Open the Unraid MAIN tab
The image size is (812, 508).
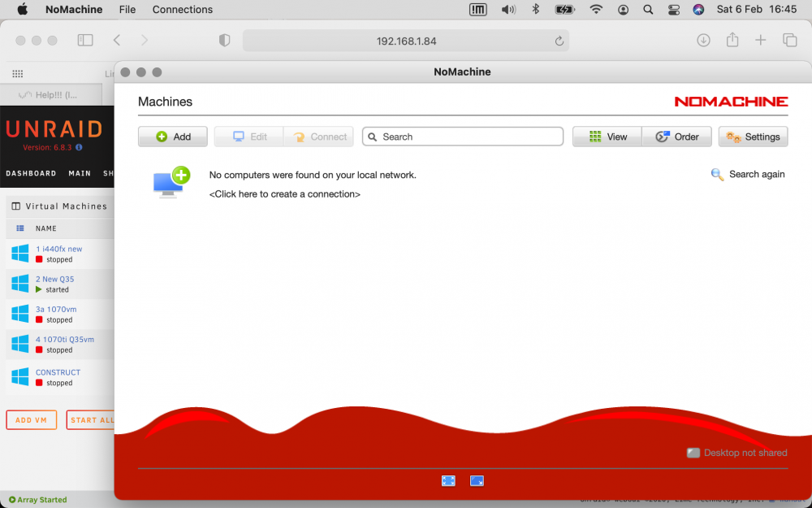pos(80,173)
